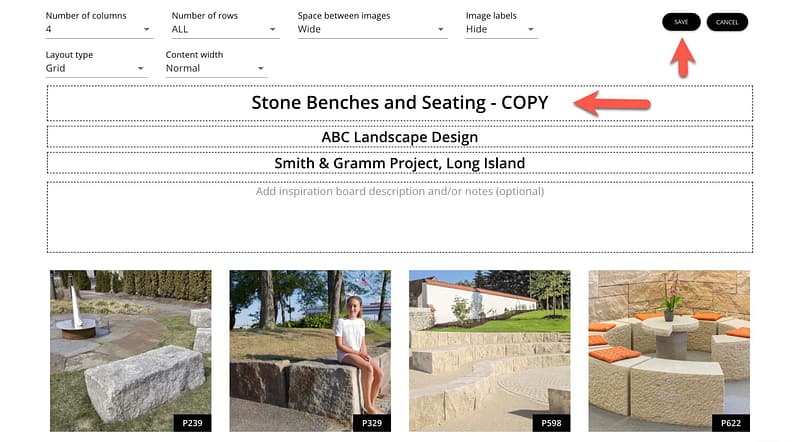Open the Number of columns dropdown
This screenshot has height=442, width=800.
pyautogui.click(x=98, y=30)
